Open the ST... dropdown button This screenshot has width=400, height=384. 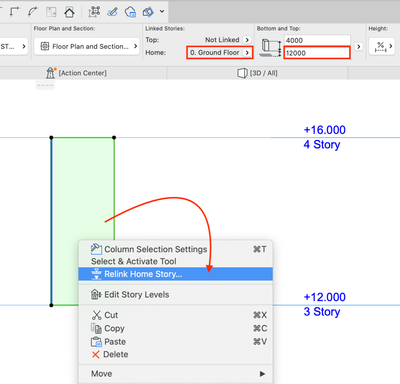13,46
